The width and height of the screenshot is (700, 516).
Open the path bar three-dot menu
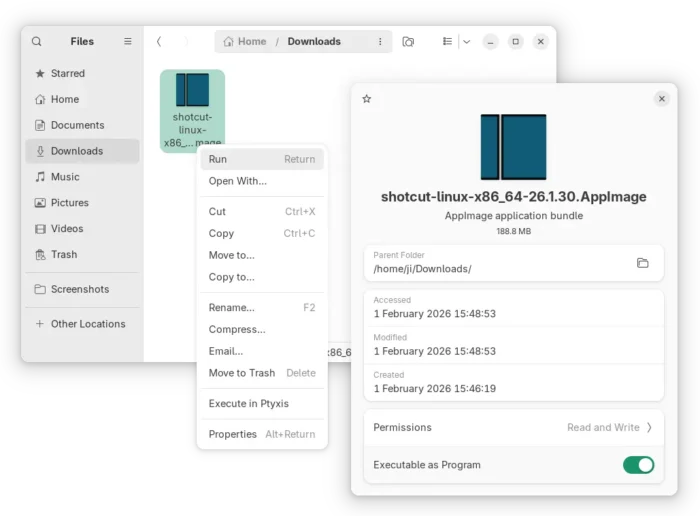379,42
